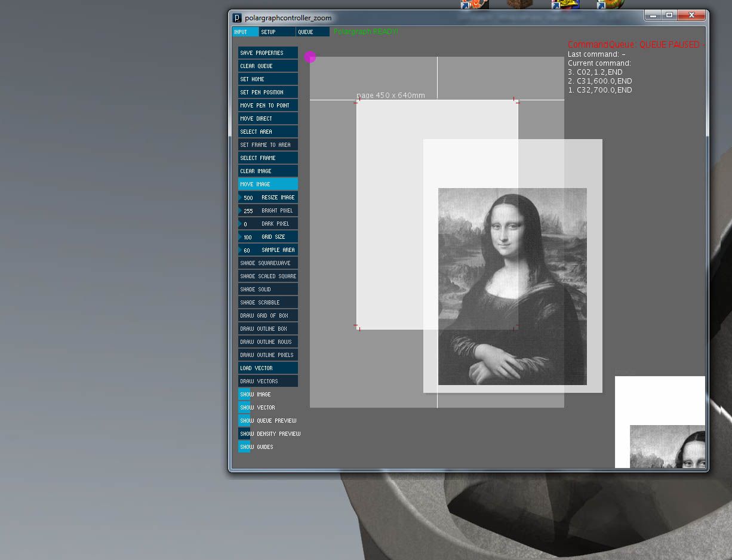Click bottom-right red crop corner marker
732x560 pixels.
point(516,327)
